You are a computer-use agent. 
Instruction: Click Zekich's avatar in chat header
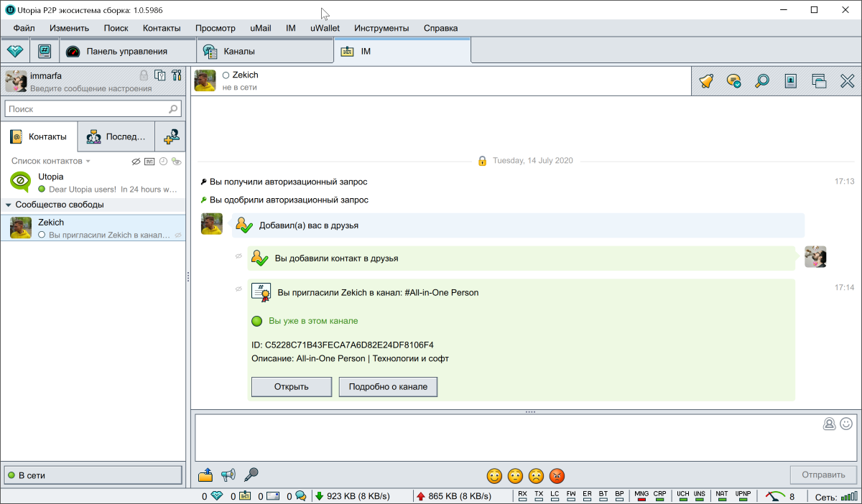(x=205, y=80)
